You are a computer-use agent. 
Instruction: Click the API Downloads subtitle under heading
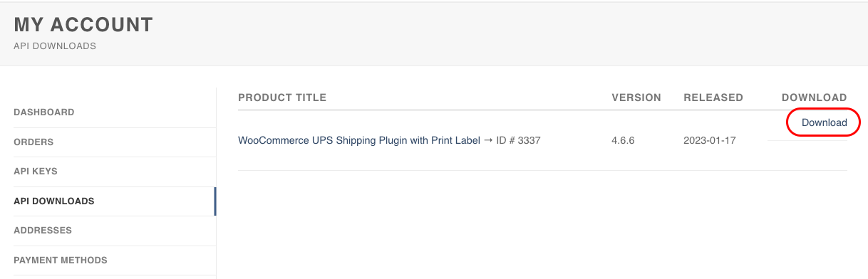click(55, 46)
